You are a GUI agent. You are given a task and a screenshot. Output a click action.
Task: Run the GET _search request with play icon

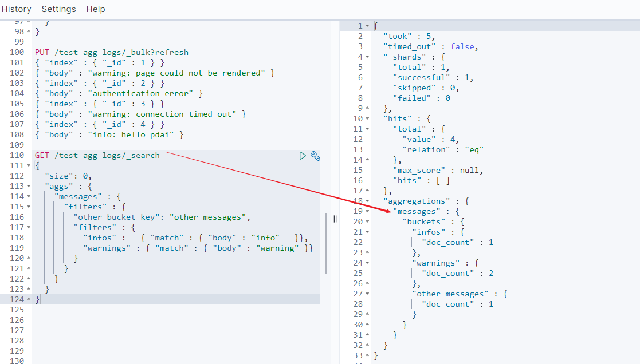(x=303, y=156)
